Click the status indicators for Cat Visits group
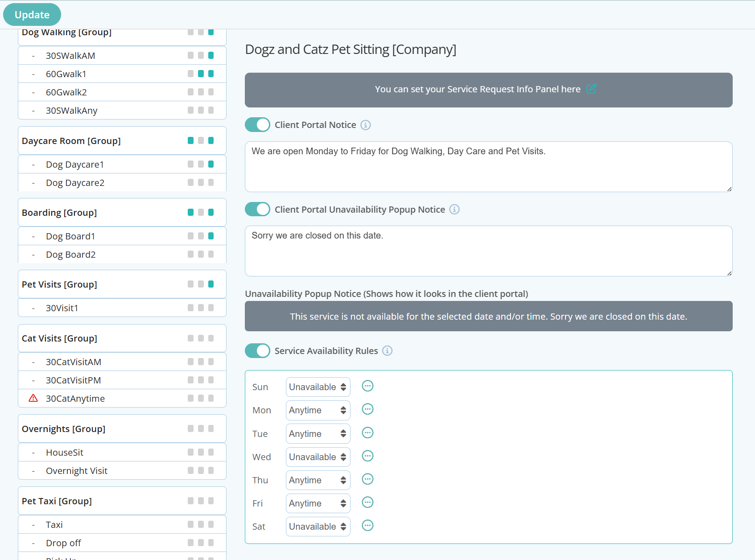 pos(201,338)
